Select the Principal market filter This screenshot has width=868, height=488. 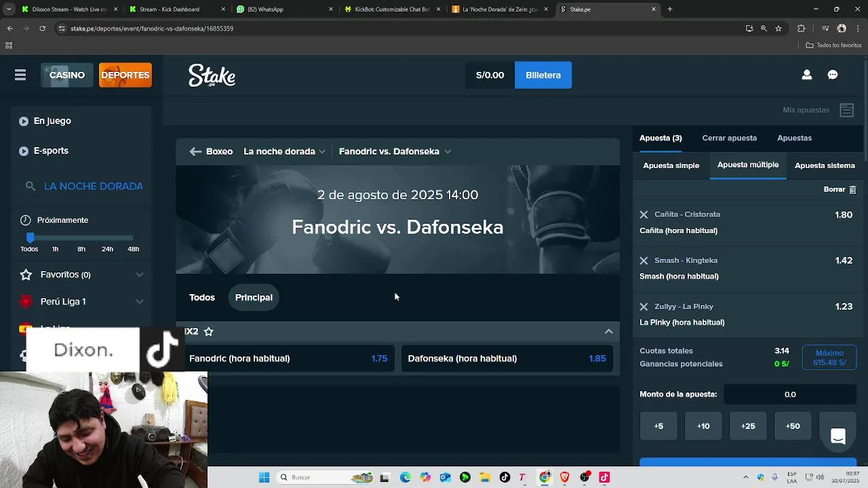(254, 298)
